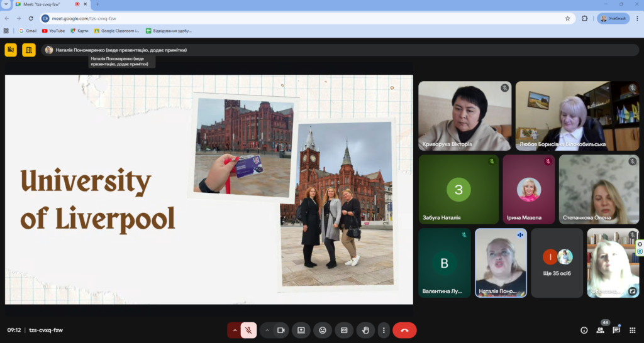Raise your hand

coord(365,330)
